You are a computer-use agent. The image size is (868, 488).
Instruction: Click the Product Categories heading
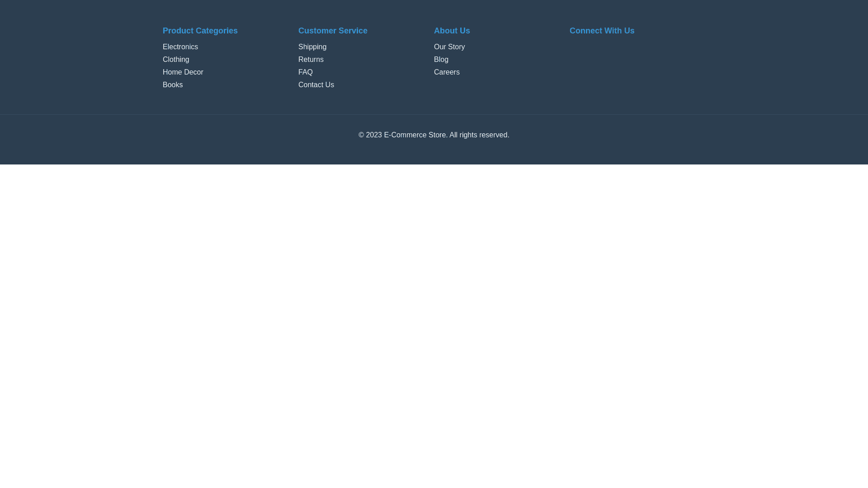(x=200, y=31)
